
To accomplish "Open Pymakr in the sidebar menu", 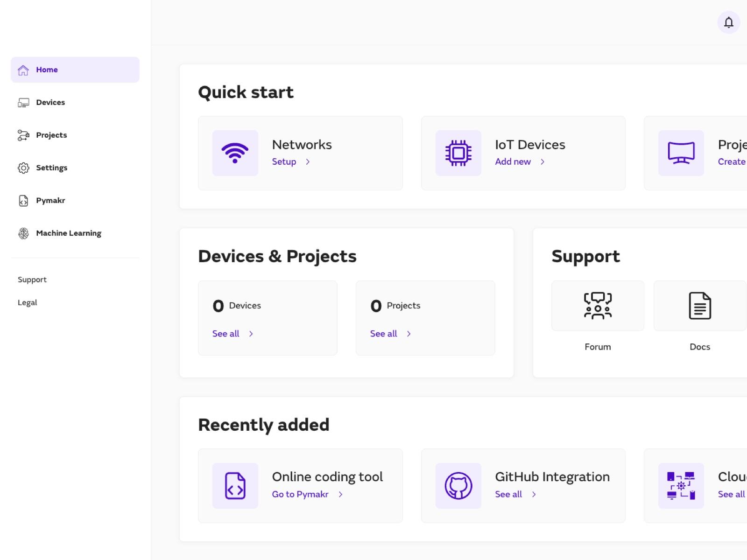I will pos(75,201).
